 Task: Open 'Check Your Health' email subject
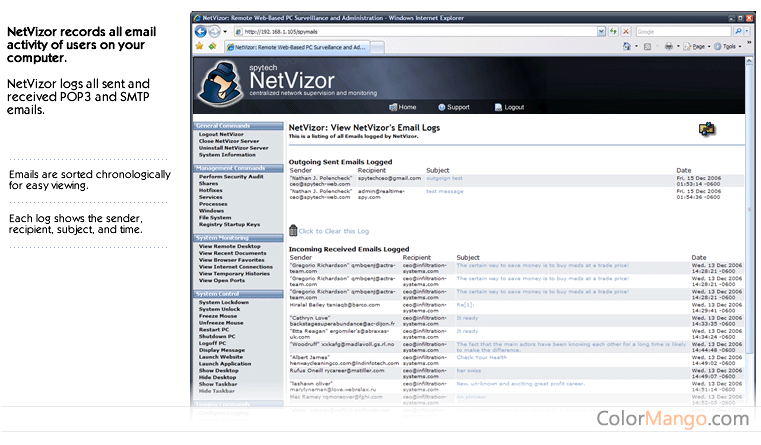click(481, 358)
